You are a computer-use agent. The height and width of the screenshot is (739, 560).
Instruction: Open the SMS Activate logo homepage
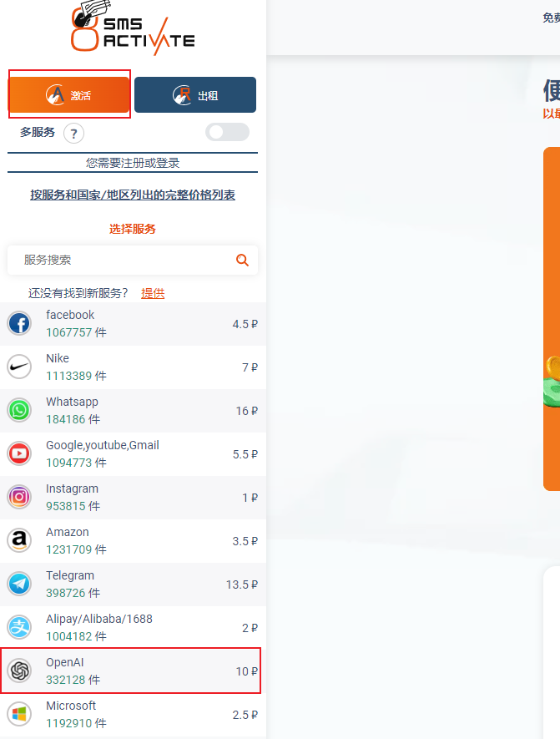click(x=133, y=28)
